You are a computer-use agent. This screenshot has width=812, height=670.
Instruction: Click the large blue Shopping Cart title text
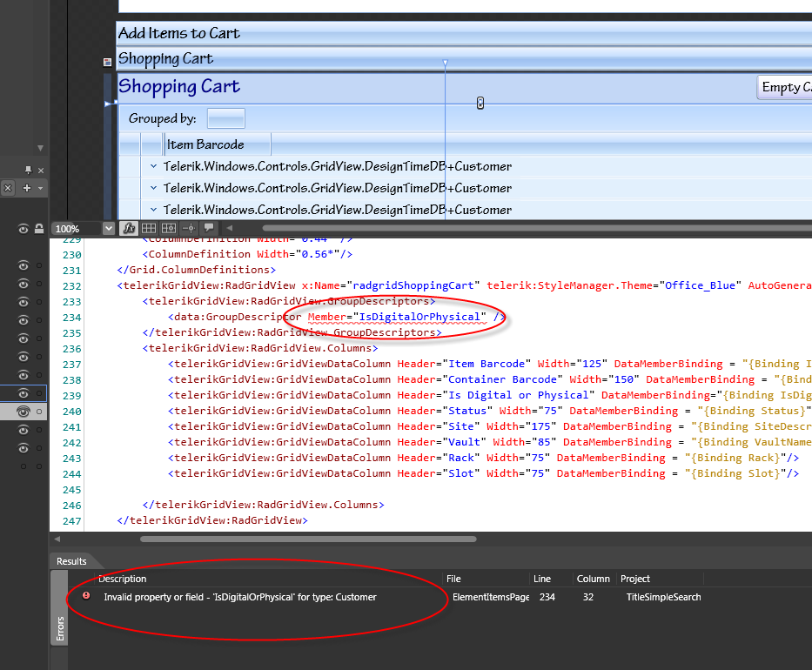click(x=178, y=86)
